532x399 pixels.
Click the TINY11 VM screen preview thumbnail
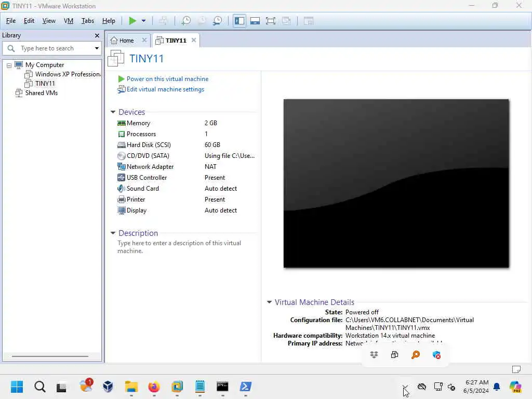(396, 183)
